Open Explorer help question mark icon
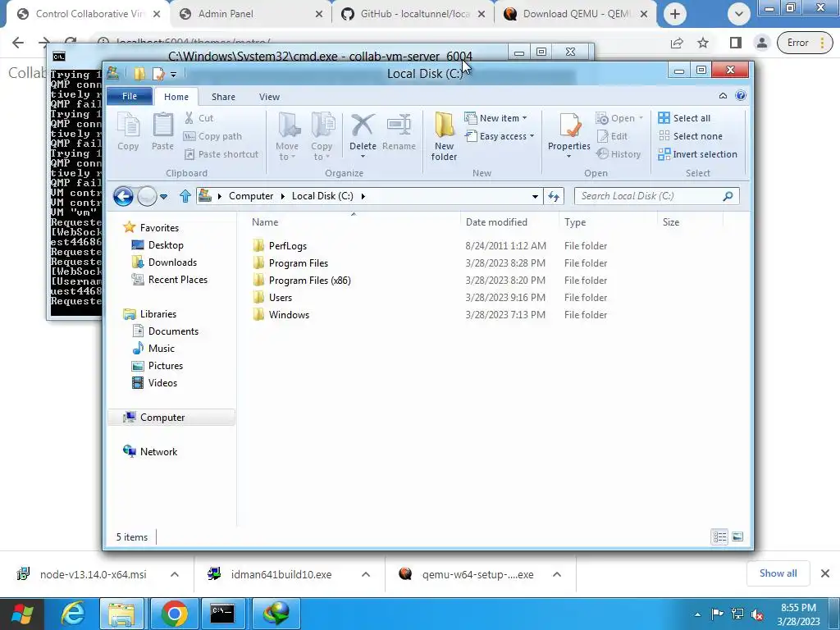The width and height of the screenshot is (840, 630). [x=741, y=96]
